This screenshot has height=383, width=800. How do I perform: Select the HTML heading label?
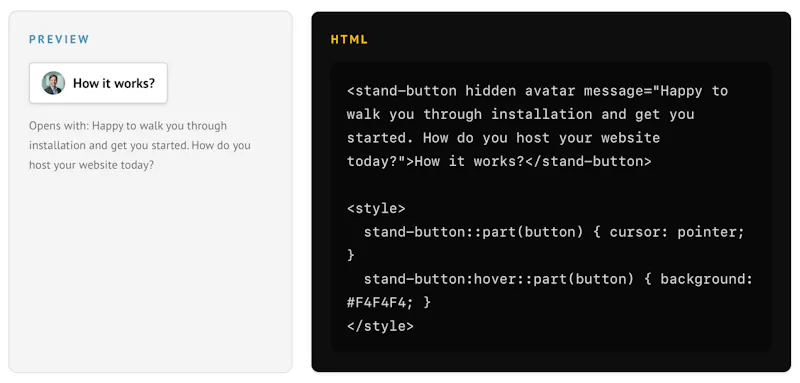coord(349,39)
